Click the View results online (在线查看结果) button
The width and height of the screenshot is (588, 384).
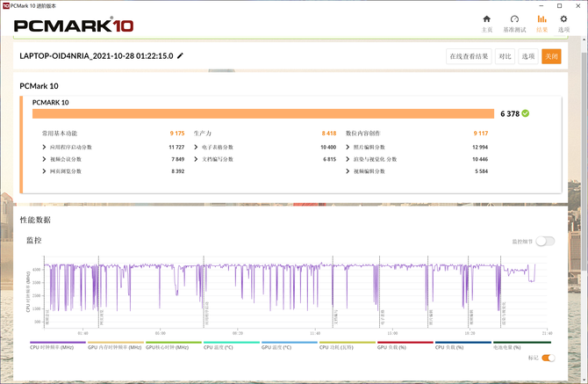[469, 56]
